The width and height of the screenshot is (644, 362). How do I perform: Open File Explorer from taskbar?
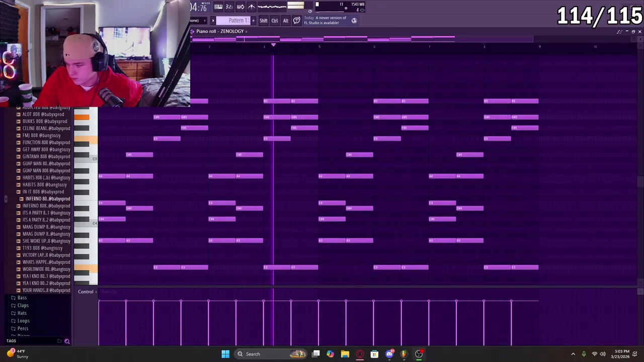point(345,354)
